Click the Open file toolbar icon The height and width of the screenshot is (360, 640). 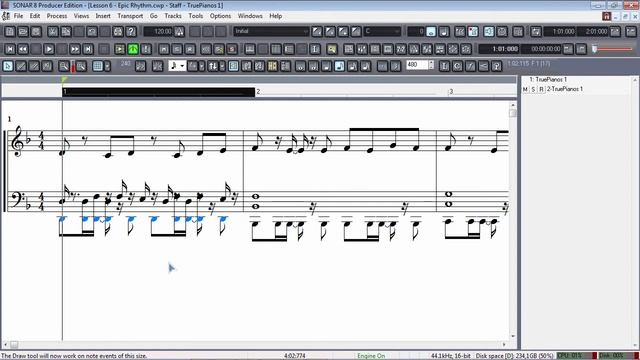point(23,31)
